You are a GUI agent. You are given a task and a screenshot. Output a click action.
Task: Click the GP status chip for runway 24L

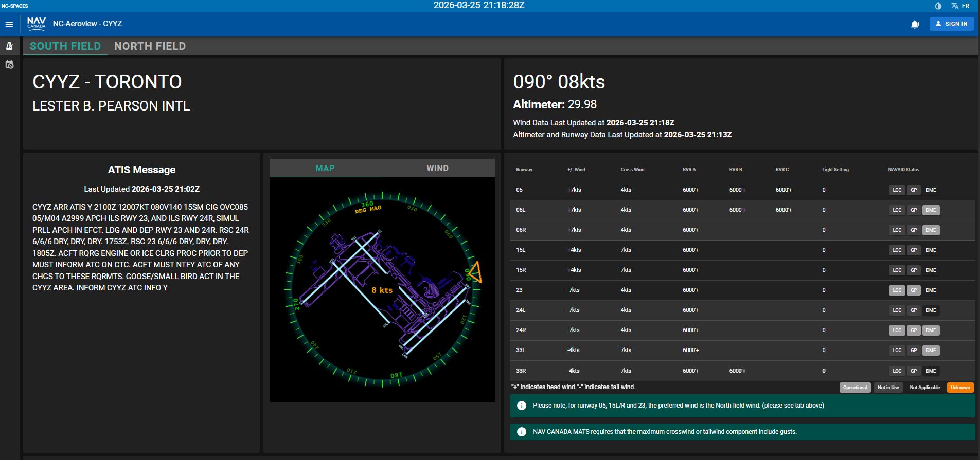click(x=914, y=310)
